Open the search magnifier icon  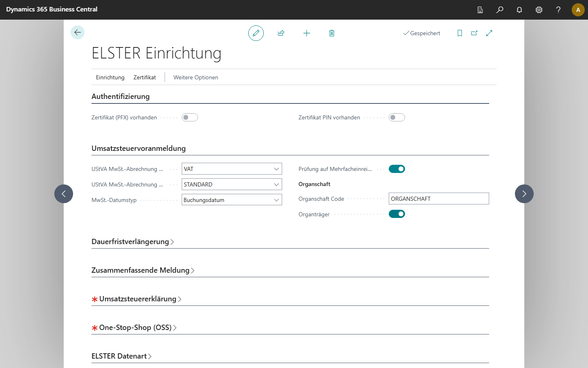(500, 10)
